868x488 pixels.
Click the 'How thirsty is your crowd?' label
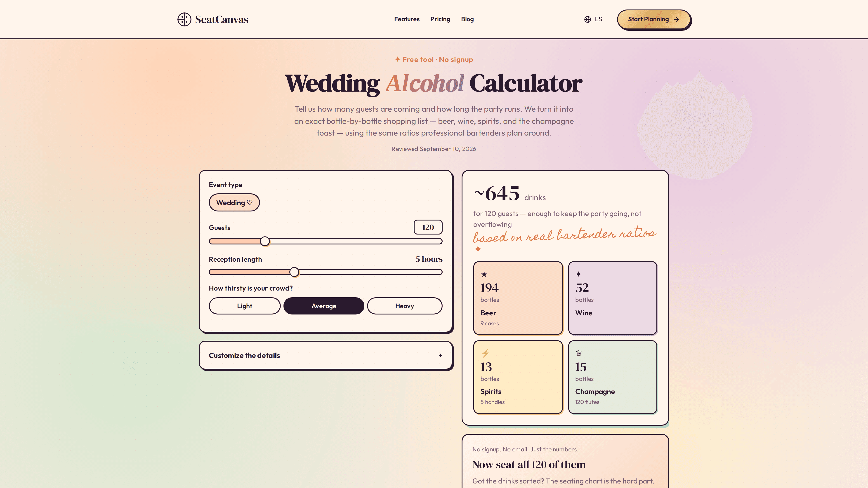pyautogui.click(x=251, y=288)
